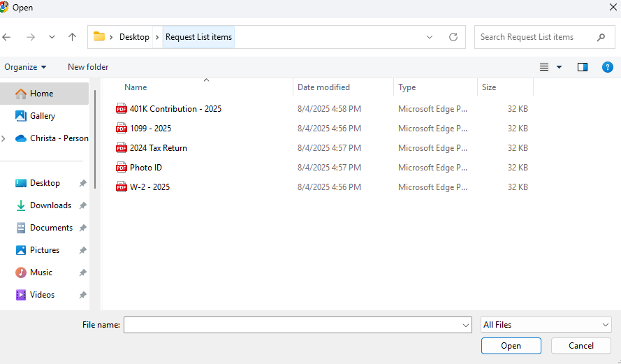Click PDF icon of Photo ID
Image resolution: width=621 pixels, height=364 pixels.
(x=121, y=167)
